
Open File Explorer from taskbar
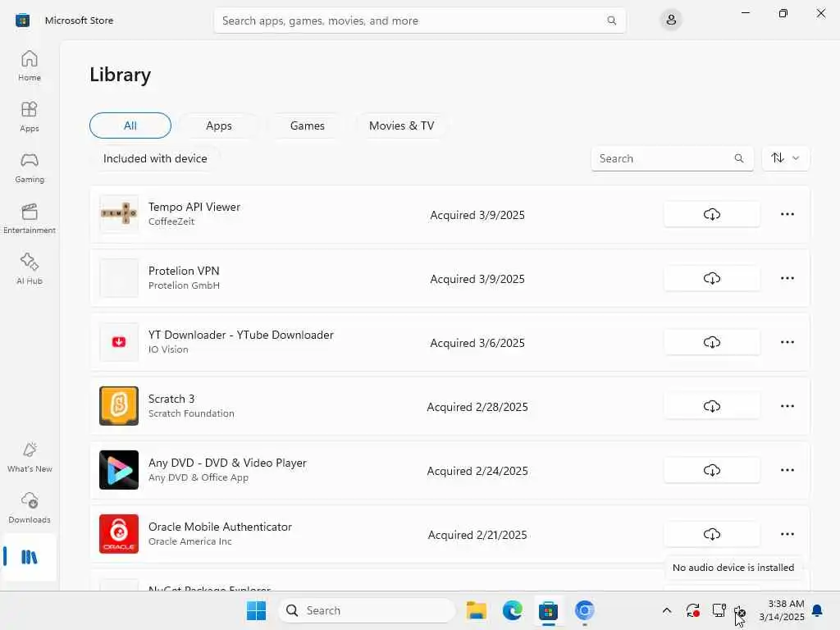477,610
